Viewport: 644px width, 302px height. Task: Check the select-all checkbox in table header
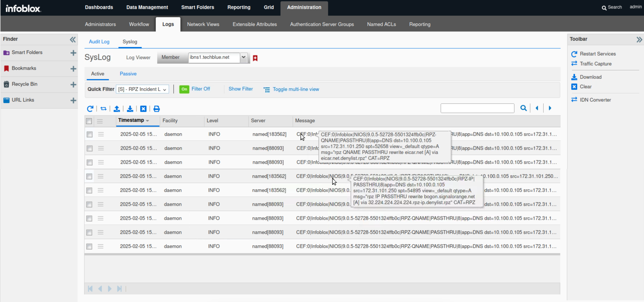click(x=89, y=121)
